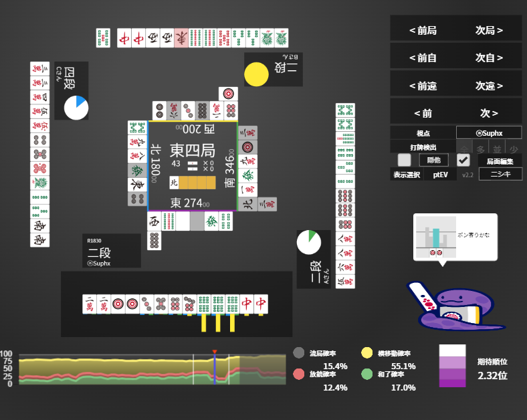Click red marker on probability timeline
Image resolution: width=527 pixels, height=420 pixels.
215,352
